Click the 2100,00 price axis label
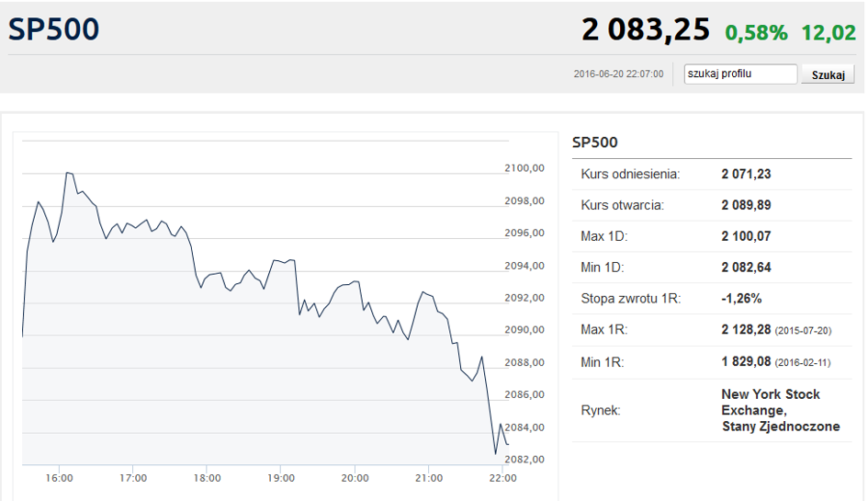Viewport: 868px width, 501px height. tap(524, 168)
